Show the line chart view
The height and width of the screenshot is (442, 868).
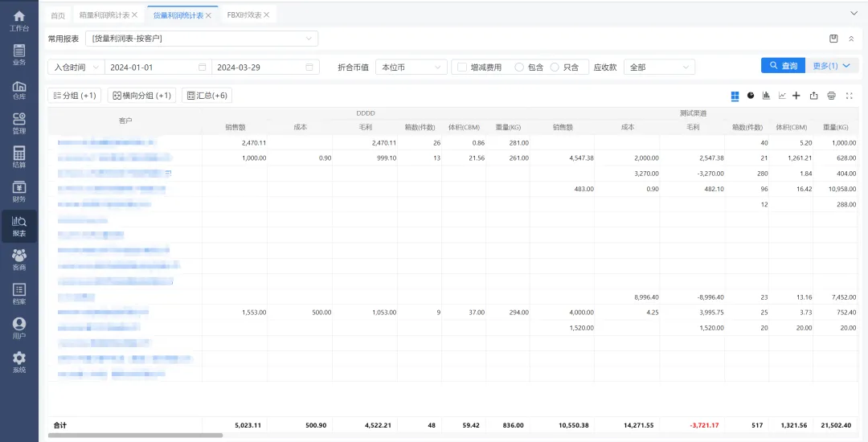coord(782,95)
